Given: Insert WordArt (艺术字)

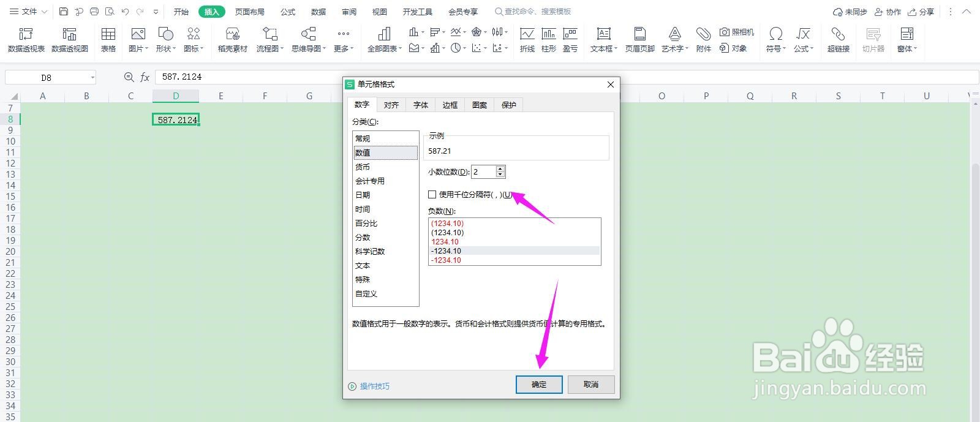Looking at the screenshot, I should [x=675, y=40].
